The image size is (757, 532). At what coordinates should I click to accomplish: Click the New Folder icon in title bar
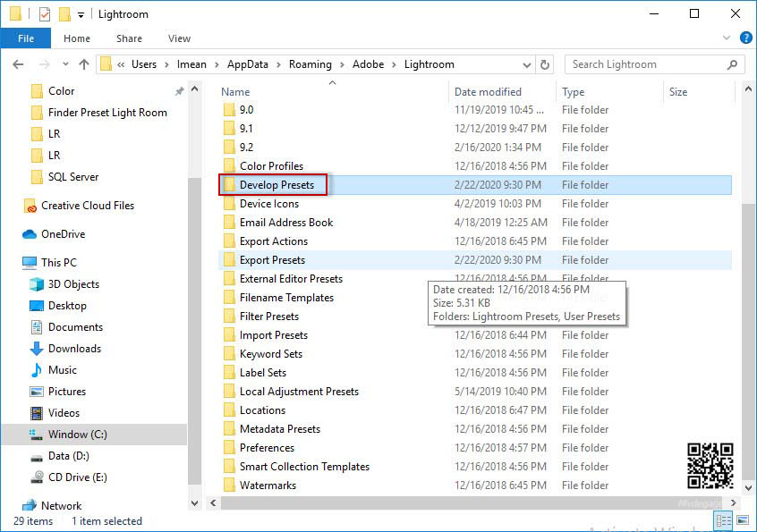pos(64,14)
